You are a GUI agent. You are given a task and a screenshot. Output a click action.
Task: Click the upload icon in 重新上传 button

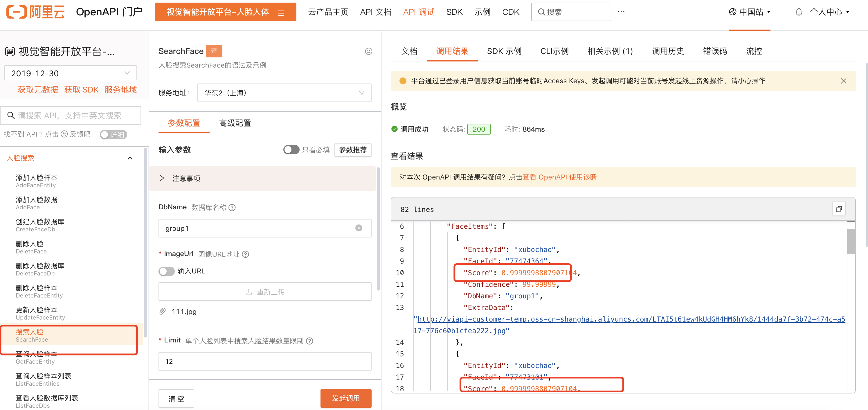[x=249, y=292]
